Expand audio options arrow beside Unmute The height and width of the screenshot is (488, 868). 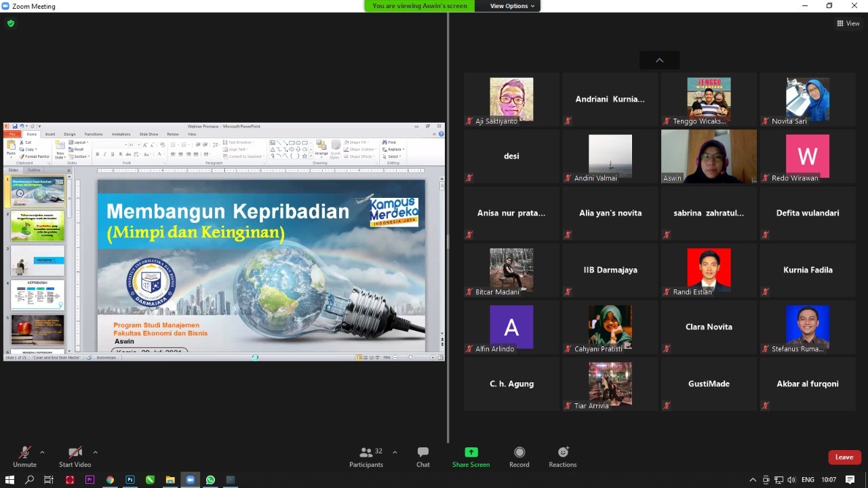click(x=42, y=452)
